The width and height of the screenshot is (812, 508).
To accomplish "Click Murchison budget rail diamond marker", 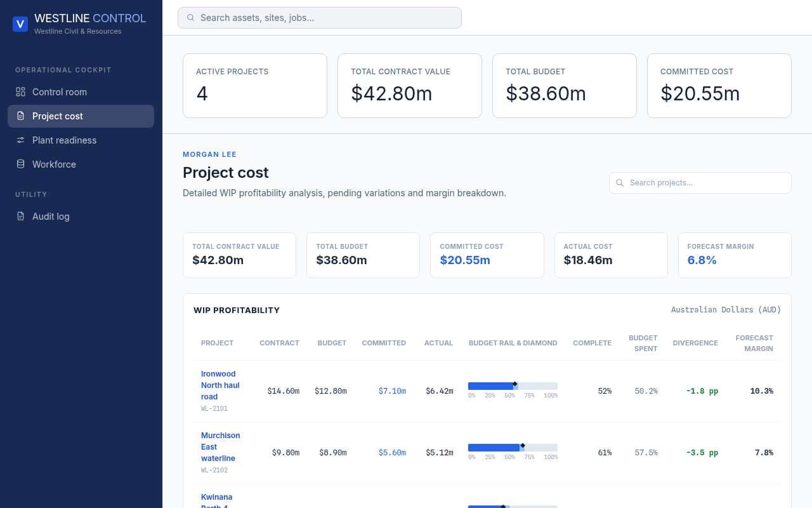I will [x=523, y=446].
